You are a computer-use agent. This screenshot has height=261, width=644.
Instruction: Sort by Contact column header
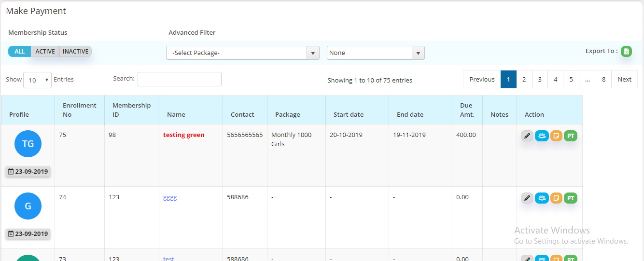[245, 110]
